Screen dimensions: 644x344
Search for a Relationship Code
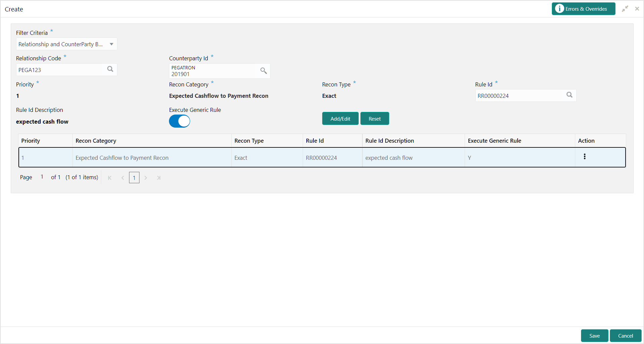pos(110,69)
